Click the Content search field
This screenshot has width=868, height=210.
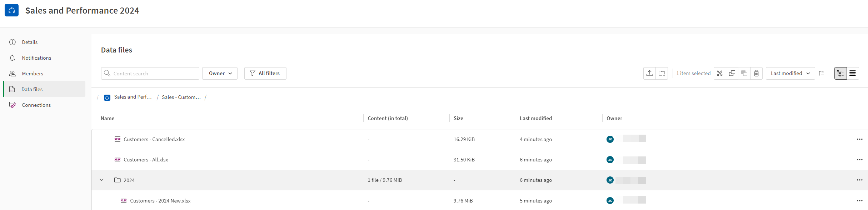pyautogui.click(x=150, y=73)
